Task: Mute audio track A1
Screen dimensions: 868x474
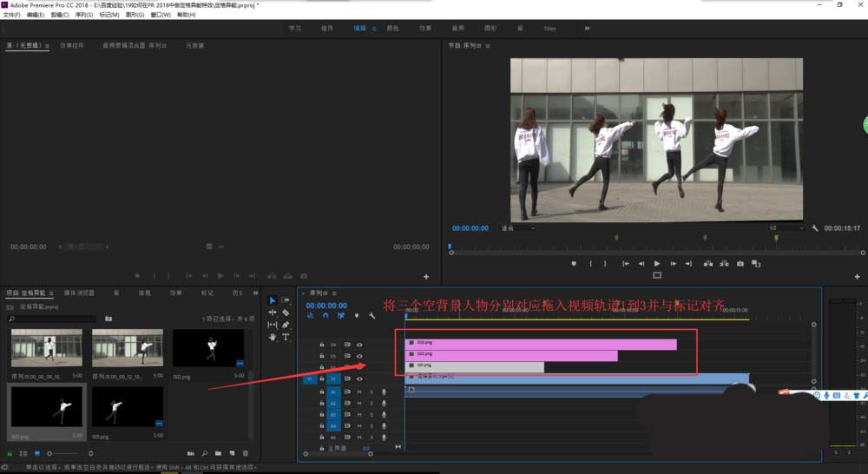Action: (359, 392)
